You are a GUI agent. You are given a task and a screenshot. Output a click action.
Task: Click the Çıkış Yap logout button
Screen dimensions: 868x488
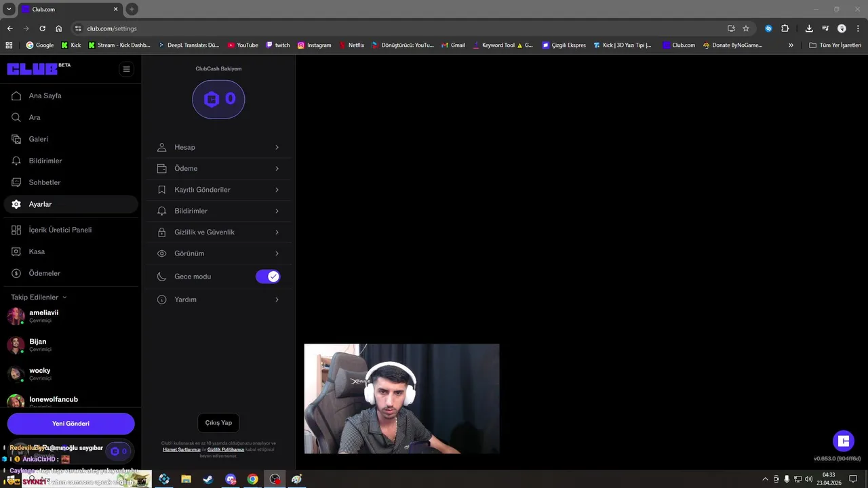pos(218,423)
